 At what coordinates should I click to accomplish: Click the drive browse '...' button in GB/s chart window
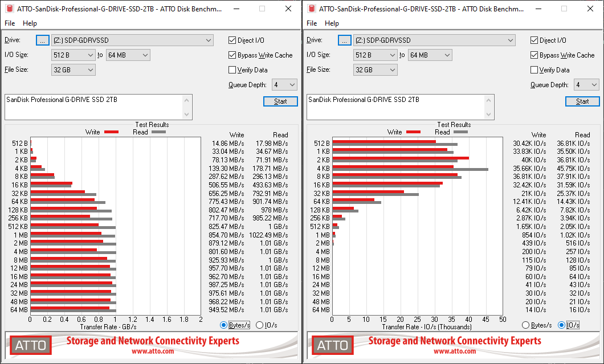[42, 40]
